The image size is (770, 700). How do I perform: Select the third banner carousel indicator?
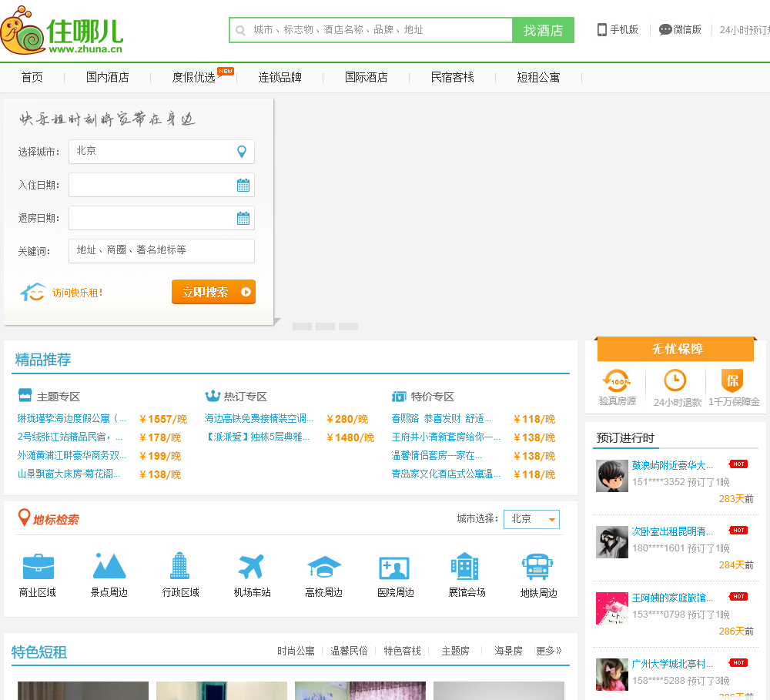coord(348,327)
